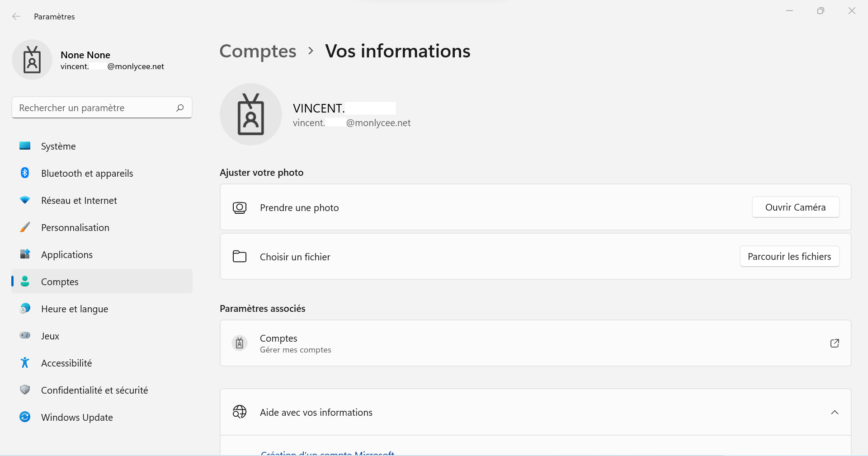The height and width of the screenshot is (456, 868).
Task: Click the search magnifier icon
Action: 180,108
